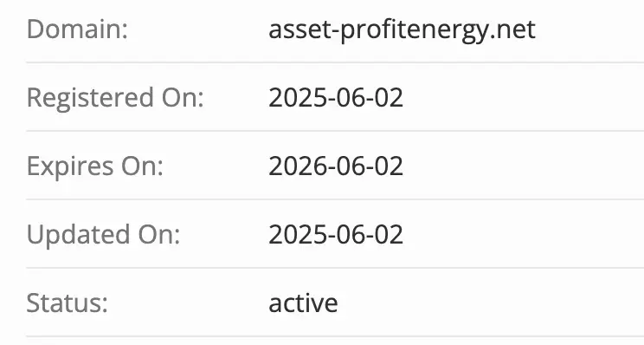Click the word "Updated" in the label

coord(79,236)
